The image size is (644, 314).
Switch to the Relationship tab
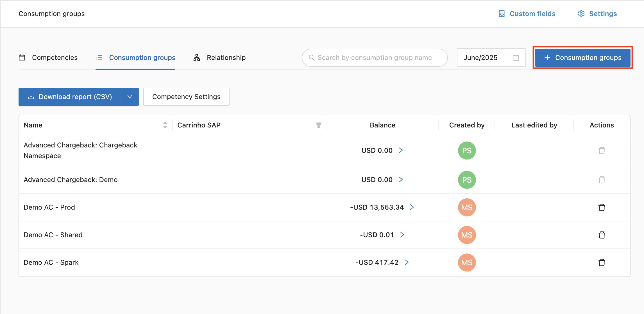(220, 58)
